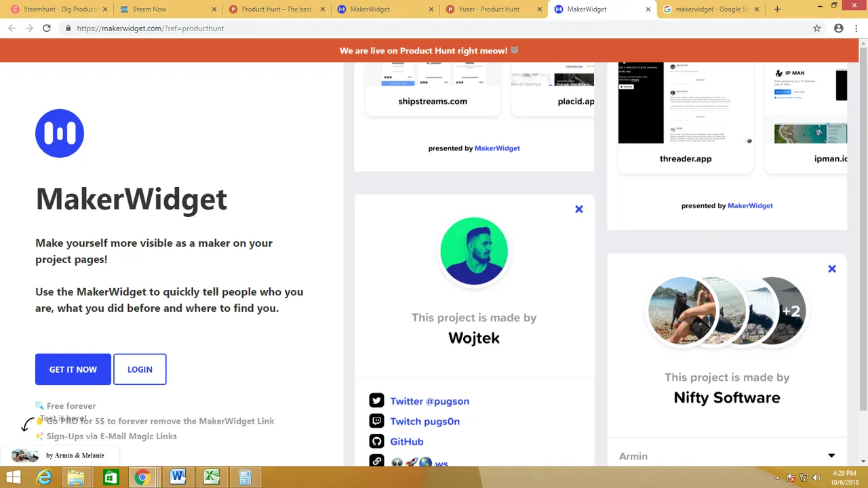Open a new browser tab
Viewport: 868px width, 488px height.
coord(777,9)
